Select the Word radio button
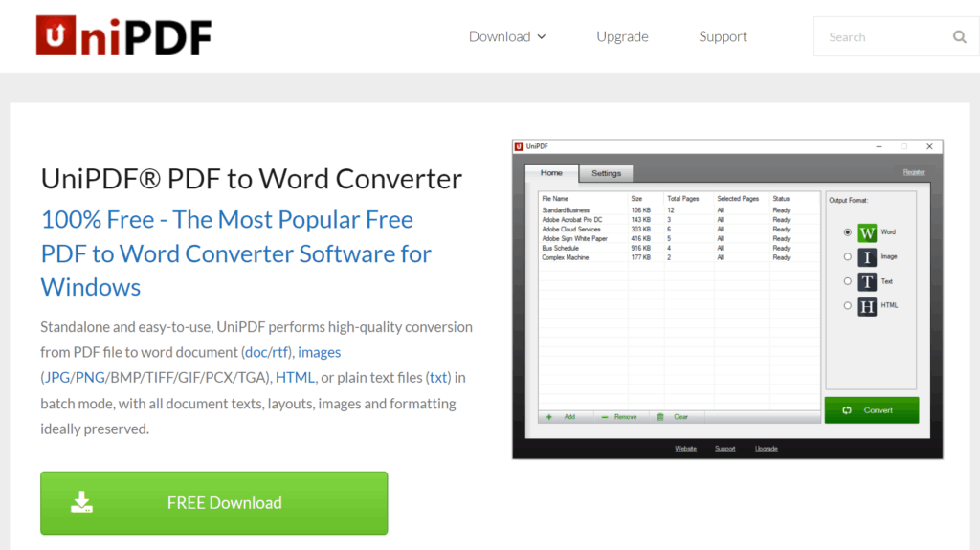 tap(848, 232)
